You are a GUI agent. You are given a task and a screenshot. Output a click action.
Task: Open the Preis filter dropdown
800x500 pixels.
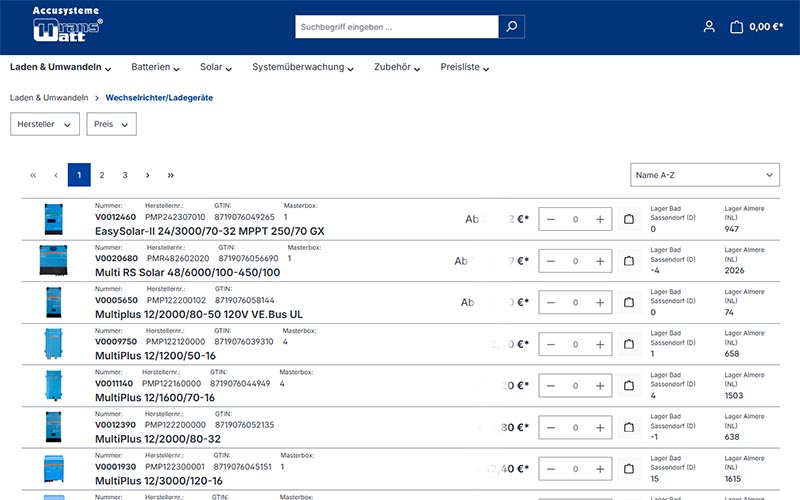pyautogui.click(x=111, y=124)
